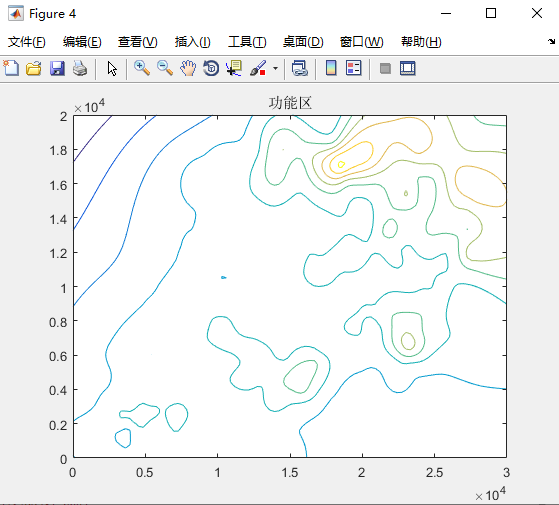Viewport: 559px width, 505px height.
Task: Open the 工具(T) menu
Action: [x=247, y=42]
